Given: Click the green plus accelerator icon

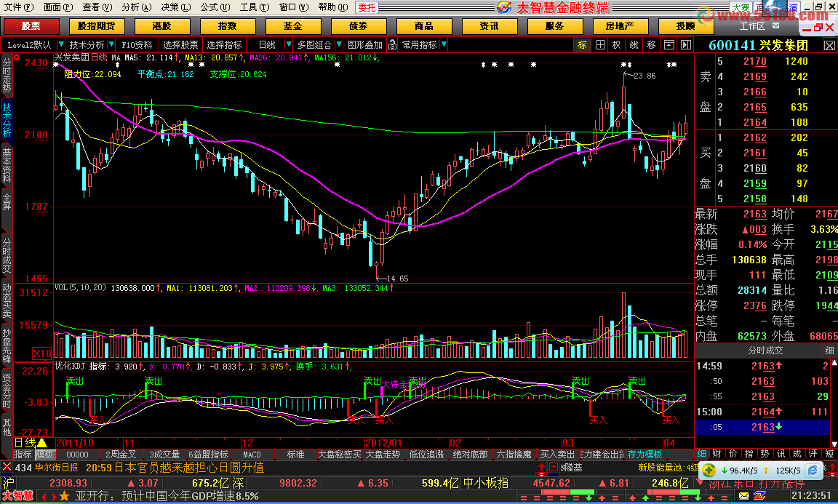Looking at the screenshot, I should click(x=709, y=471).
